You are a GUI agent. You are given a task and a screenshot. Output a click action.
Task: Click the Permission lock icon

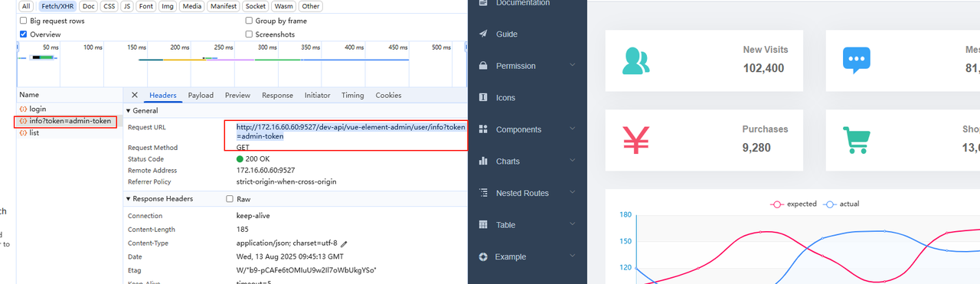483,66
